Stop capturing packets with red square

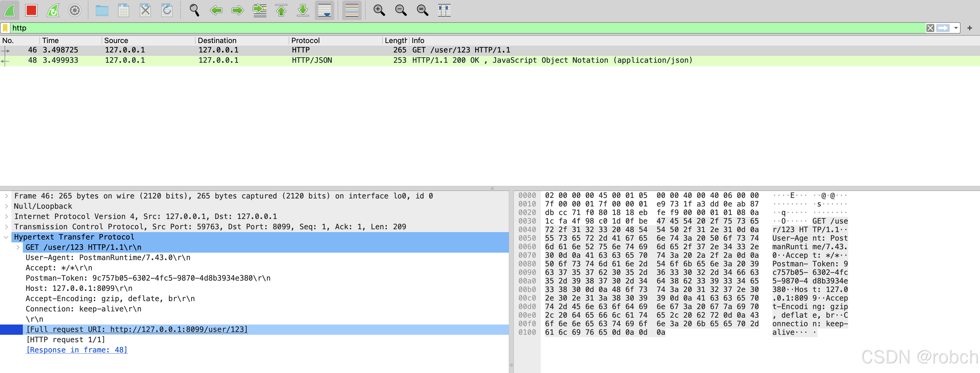pos(31,10)
